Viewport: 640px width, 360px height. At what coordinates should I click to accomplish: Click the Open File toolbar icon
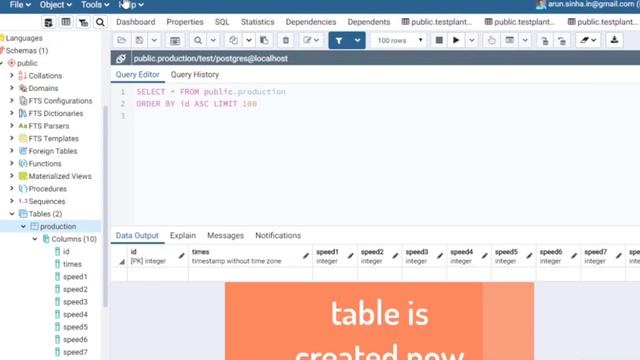click(122, 40)
